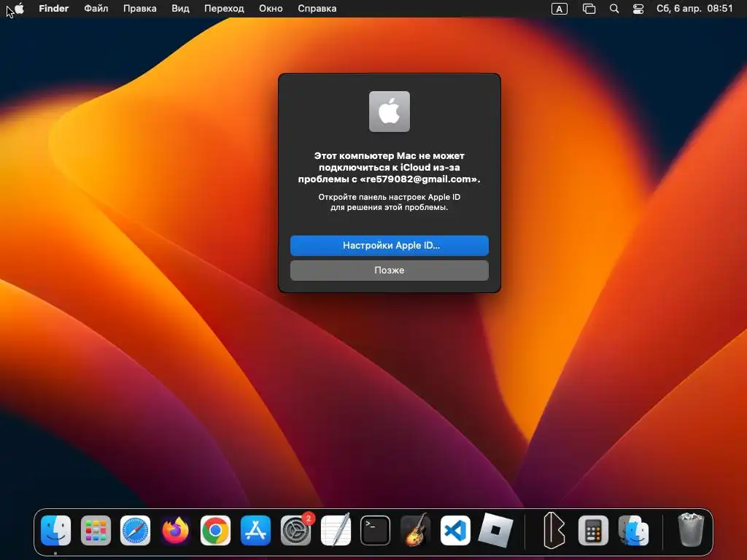
Task: Launch TextEdit from the Dock
Action: point(336,531)
